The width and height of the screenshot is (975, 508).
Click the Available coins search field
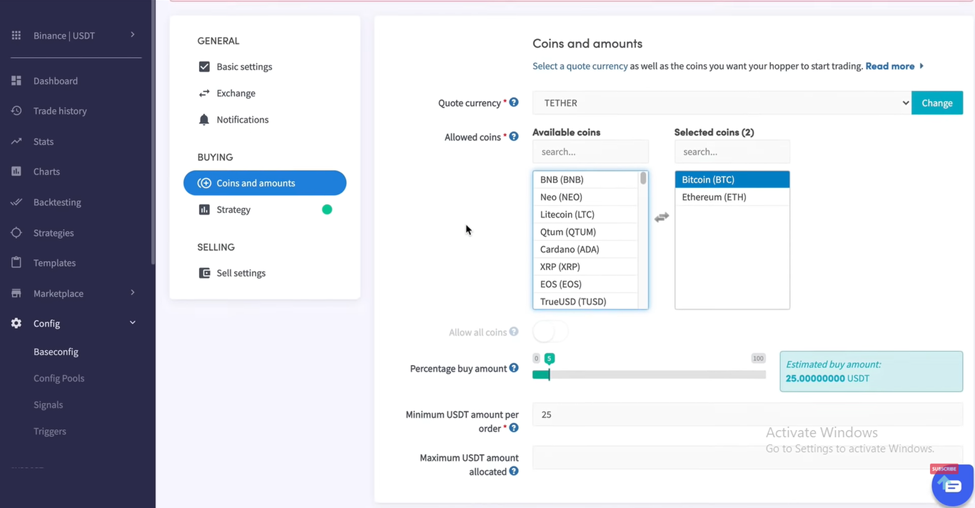pyautogui.click(x=590, y=152)
